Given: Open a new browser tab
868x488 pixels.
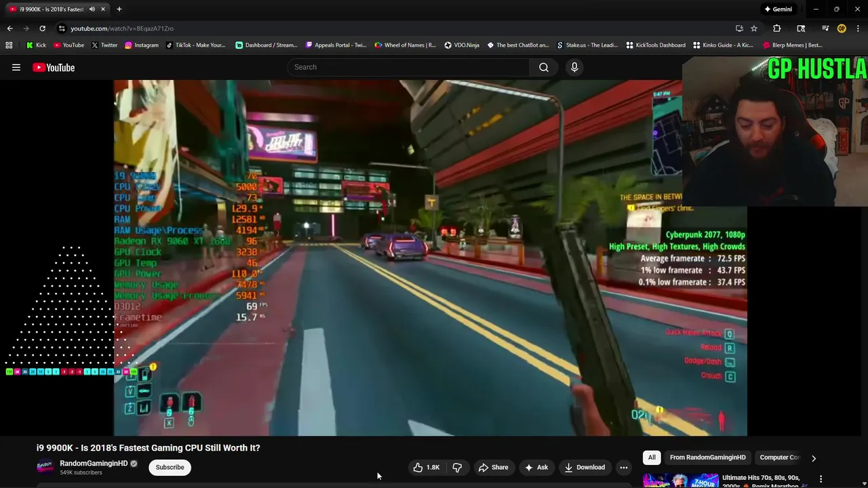Looking at the screenshot, I should tap(119, 9).
